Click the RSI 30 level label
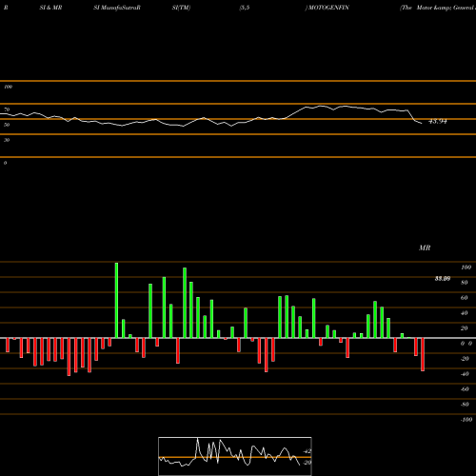Image resolution: width=476 pixels, height=476 pixels. [x=7, y=140]
